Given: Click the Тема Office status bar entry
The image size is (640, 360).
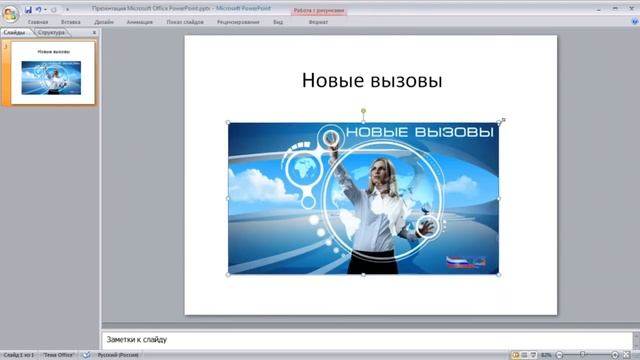Looking at the screenshot, I should [58, 355].
